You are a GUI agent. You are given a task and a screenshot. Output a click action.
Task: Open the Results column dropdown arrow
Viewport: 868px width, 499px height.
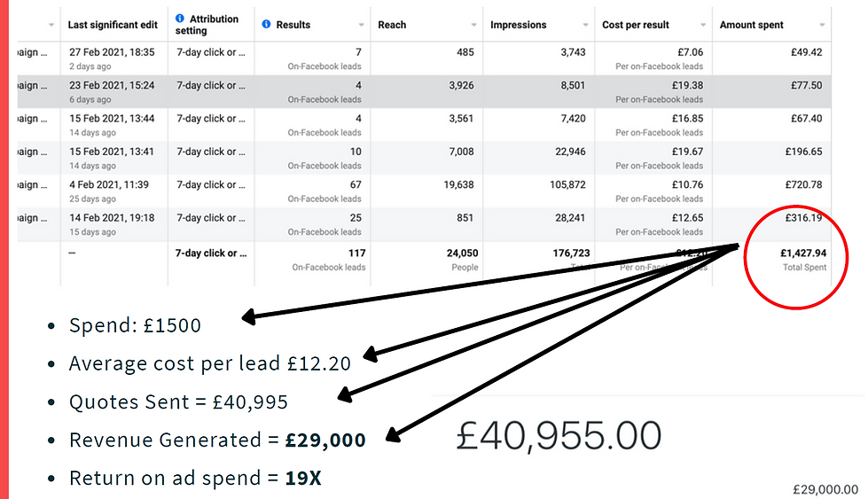click(361, 25)
